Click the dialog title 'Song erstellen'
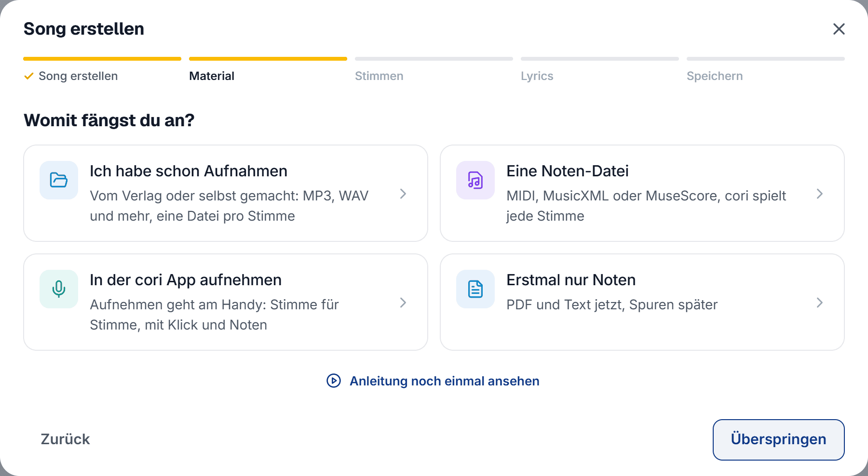Viewport: 868px width, 476px height. click(x=84, y=29)
